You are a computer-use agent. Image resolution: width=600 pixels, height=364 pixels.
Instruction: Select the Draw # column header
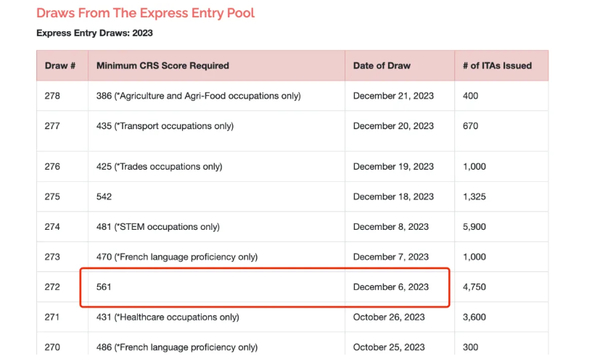pyautogui.click(x=60, y=66)
